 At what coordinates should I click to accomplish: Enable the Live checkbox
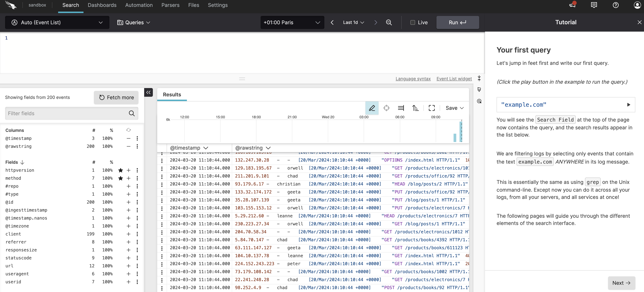coord(413,22)
